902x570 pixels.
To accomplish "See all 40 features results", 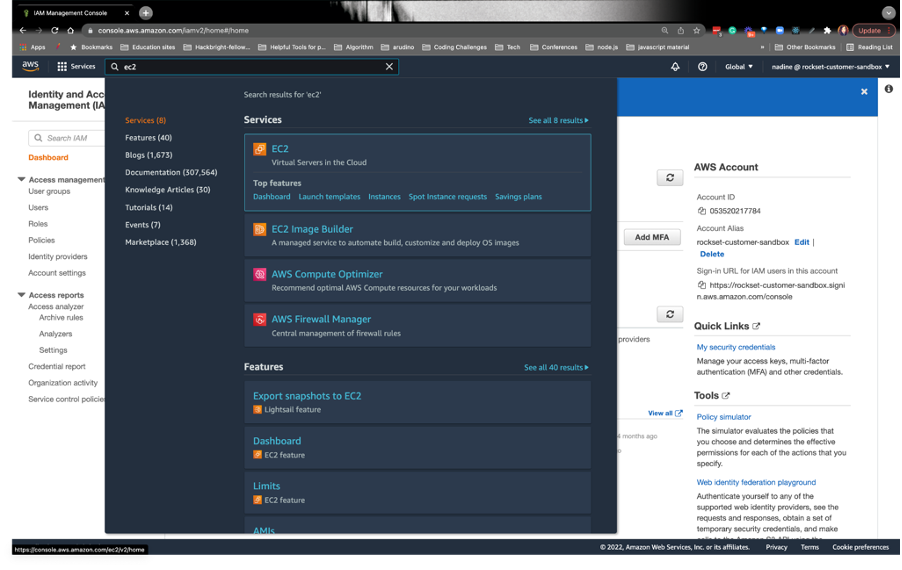I will pos(556,367).
